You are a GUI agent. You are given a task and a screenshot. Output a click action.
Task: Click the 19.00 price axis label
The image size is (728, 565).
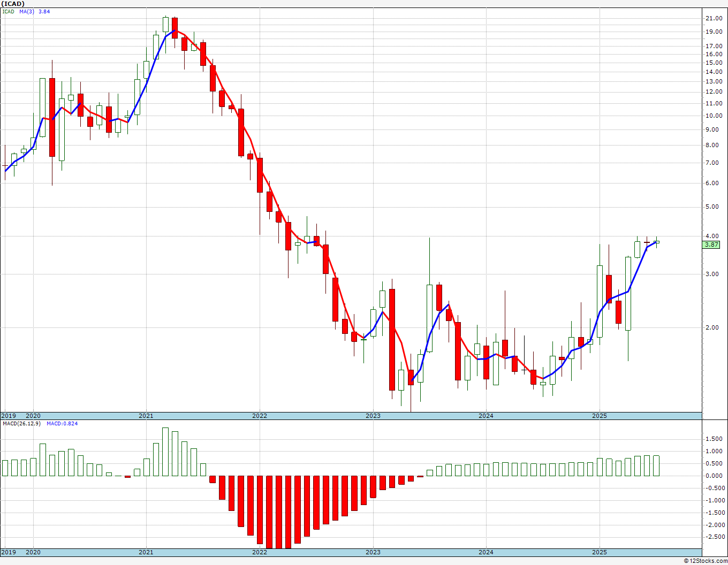[x=714, y=32]
